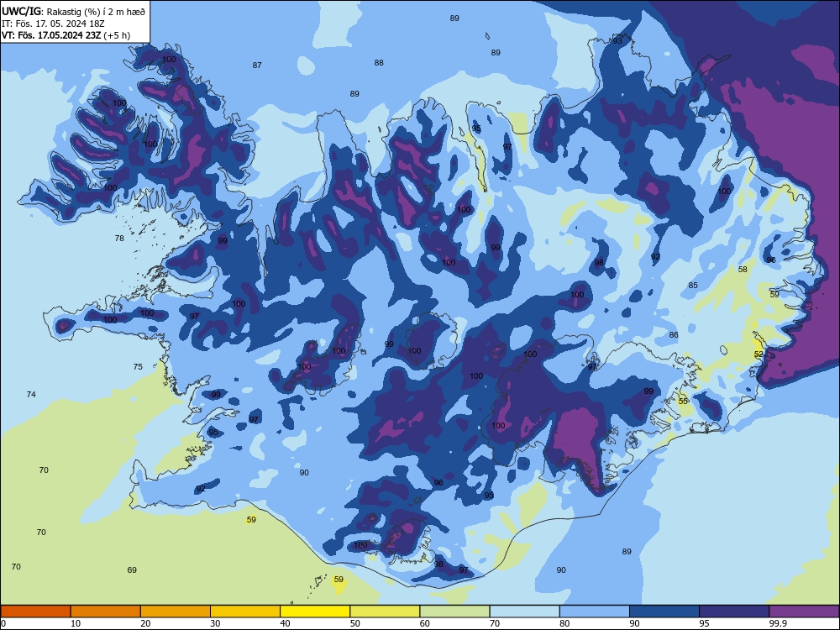840x630 pixels.
Task: Click the 90-95 dark blue legend swatch
Action: [x=664, y=612]
